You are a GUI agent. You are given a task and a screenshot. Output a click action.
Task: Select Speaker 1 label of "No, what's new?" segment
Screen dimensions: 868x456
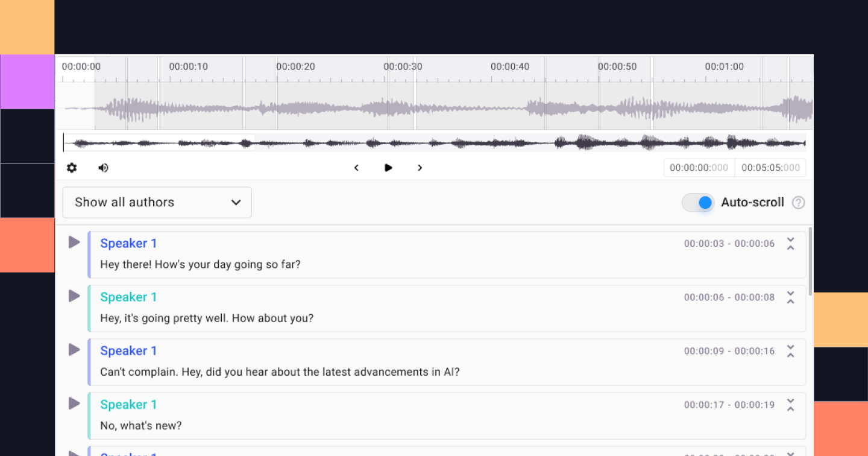coord(128,404)
